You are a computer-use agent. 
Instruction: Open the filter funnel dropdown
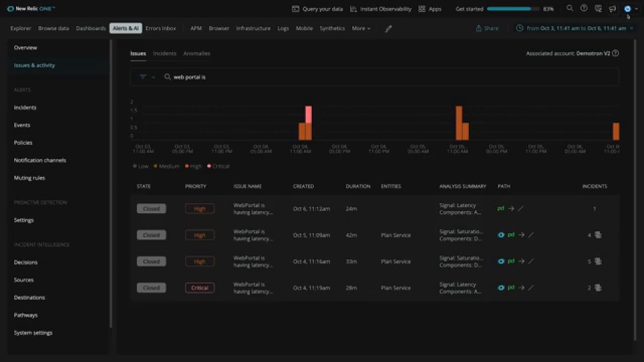point(147,76)
